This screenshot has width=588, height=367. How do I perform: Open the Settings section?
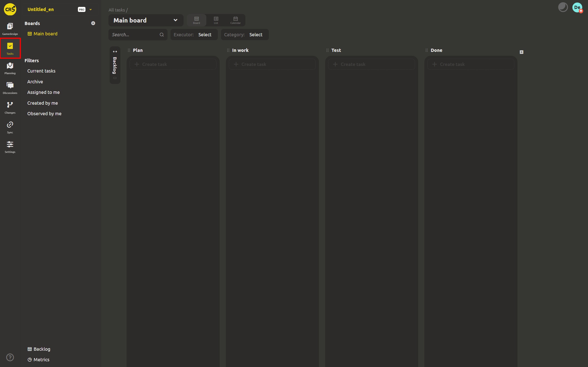(10, 147)
